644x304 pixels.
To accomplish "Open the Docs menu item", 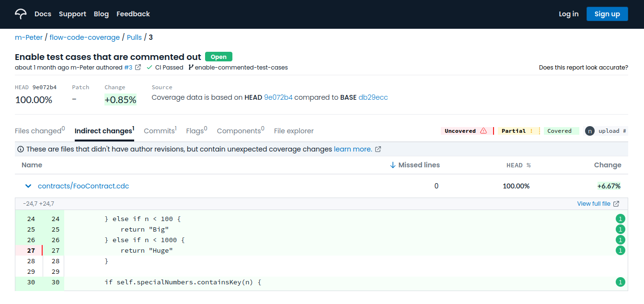I will (x=43, y=14).
